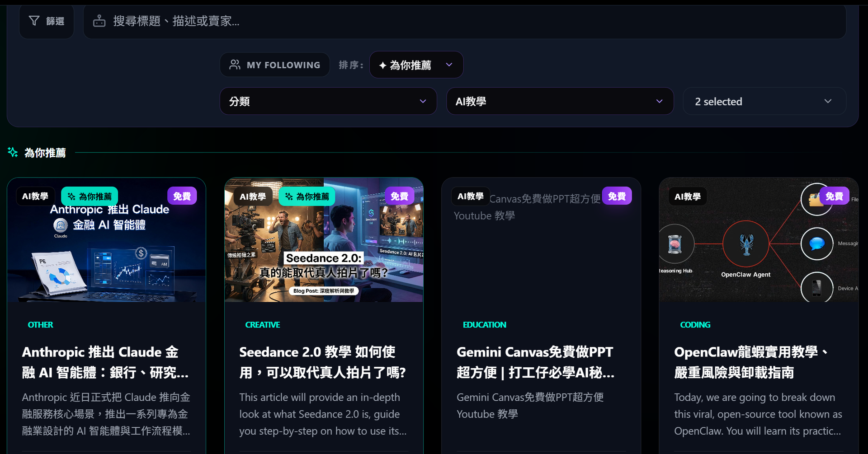
Task: Click CODING category label on OpenClaw card
Action: click(695, 325)
